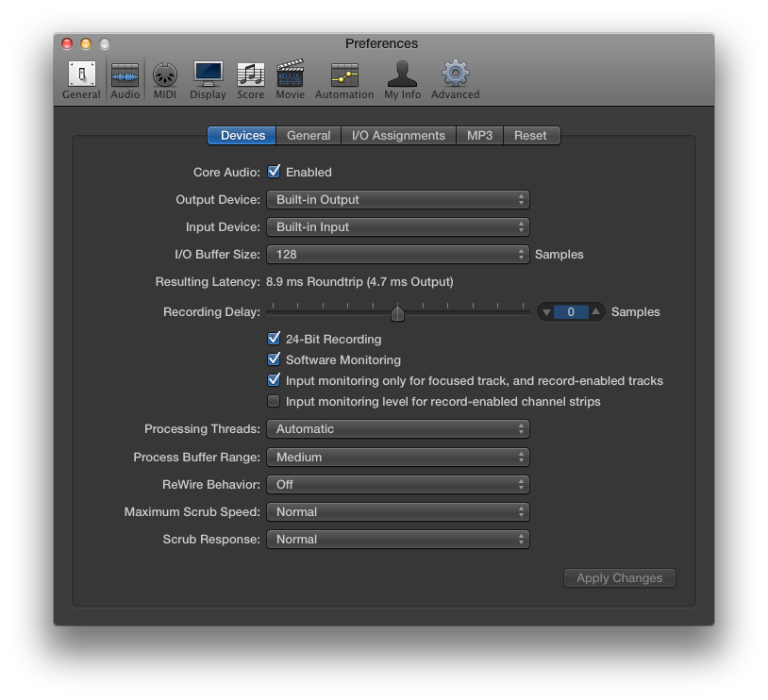Open Maximum Scrub Speed dropdown

(398, 512)
